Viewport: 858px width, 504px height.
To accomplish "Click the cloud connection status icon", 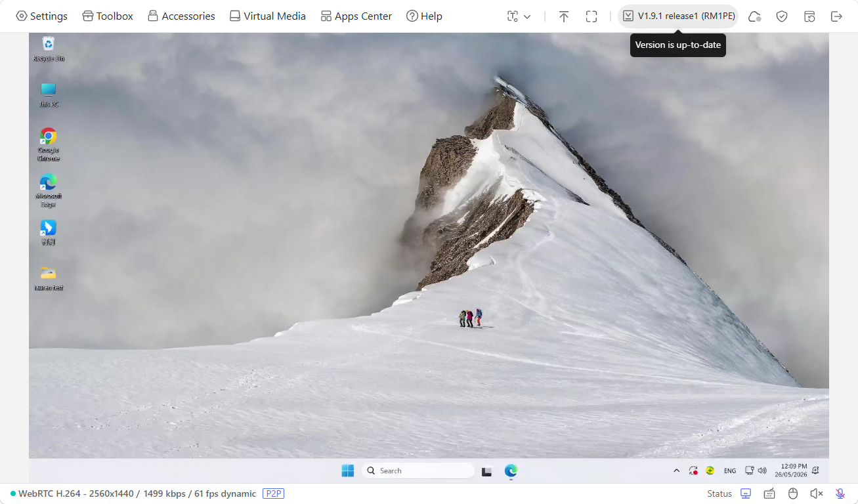I will (x=754, y=16).
